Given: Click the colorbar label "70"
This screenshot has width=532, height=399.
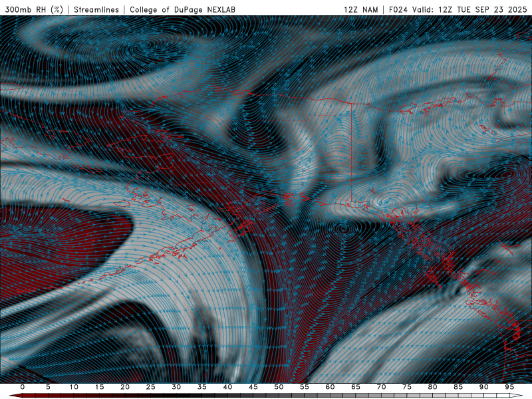Looking at the screenshot, I should (381, 387).
